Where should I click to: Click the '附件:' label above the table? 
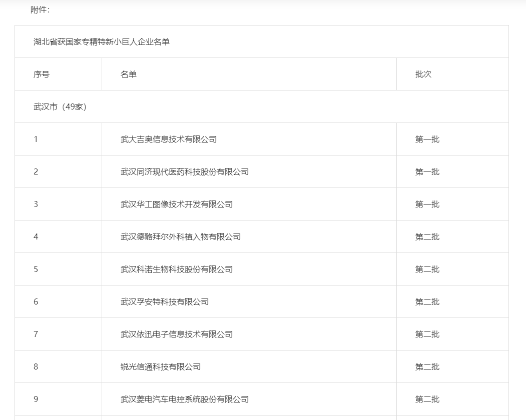[x=40, y=10]
